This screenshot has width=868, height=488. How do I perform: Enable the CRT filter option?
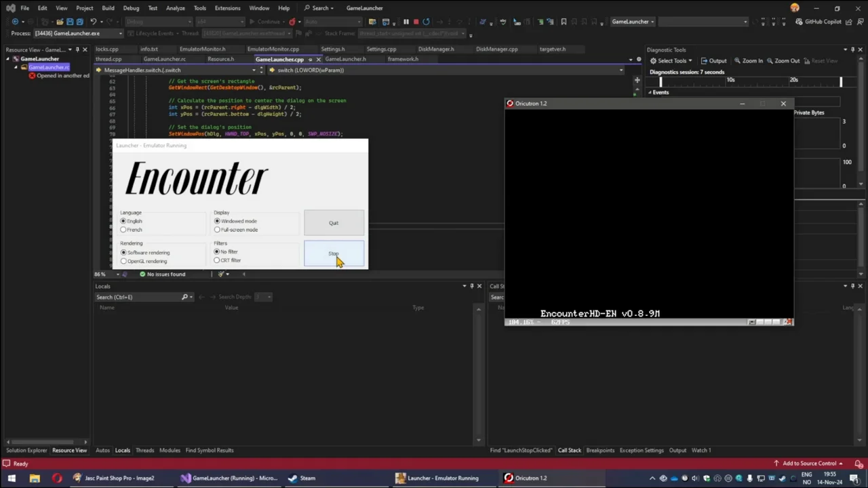pos(217,260)
